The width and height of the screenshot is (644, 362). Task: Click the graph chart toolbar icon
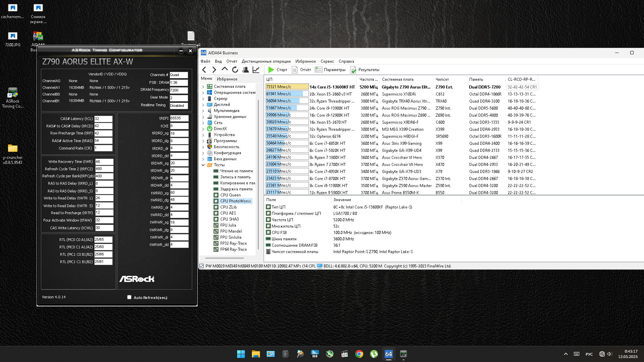(x=256, y=70)
